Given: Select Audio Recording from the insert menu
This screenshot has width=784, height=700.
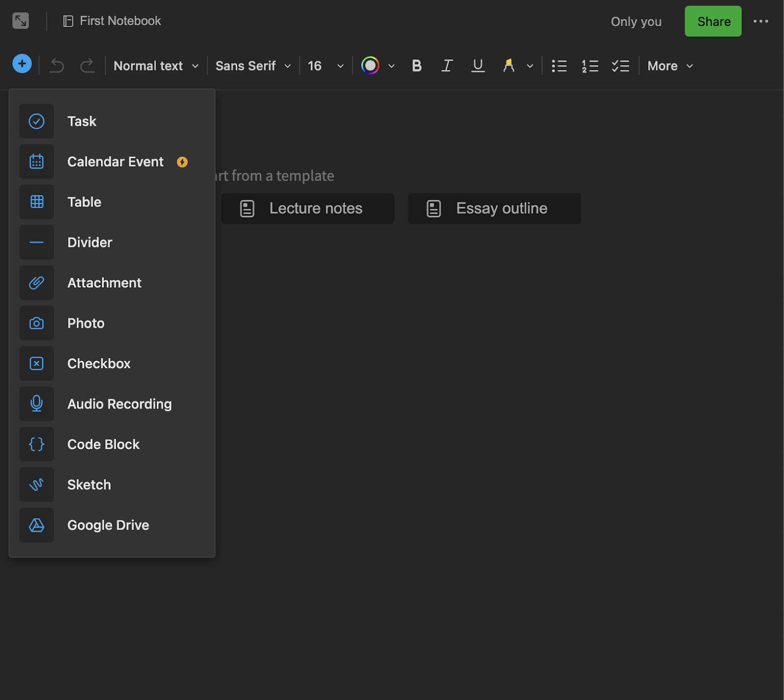Looking at the screenshot, I should coord(112,404).
